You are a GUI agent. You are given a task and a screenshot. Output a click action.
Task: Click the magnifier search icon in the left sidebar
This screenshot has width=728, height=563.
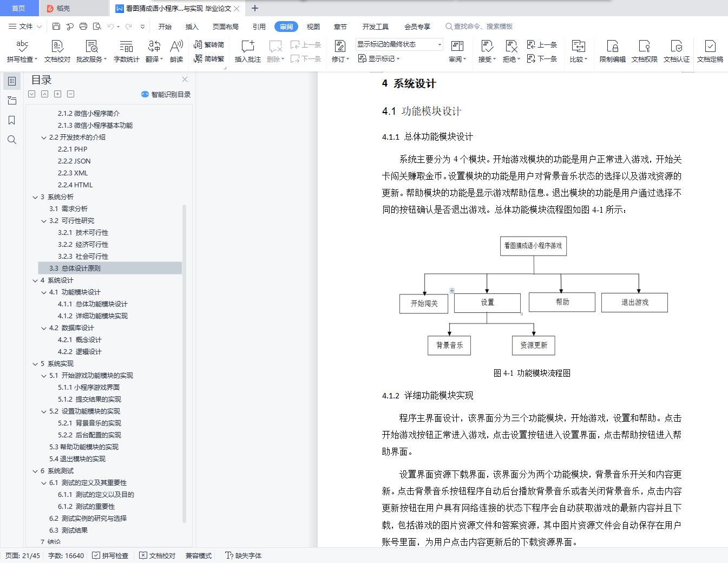pos(12,140)
